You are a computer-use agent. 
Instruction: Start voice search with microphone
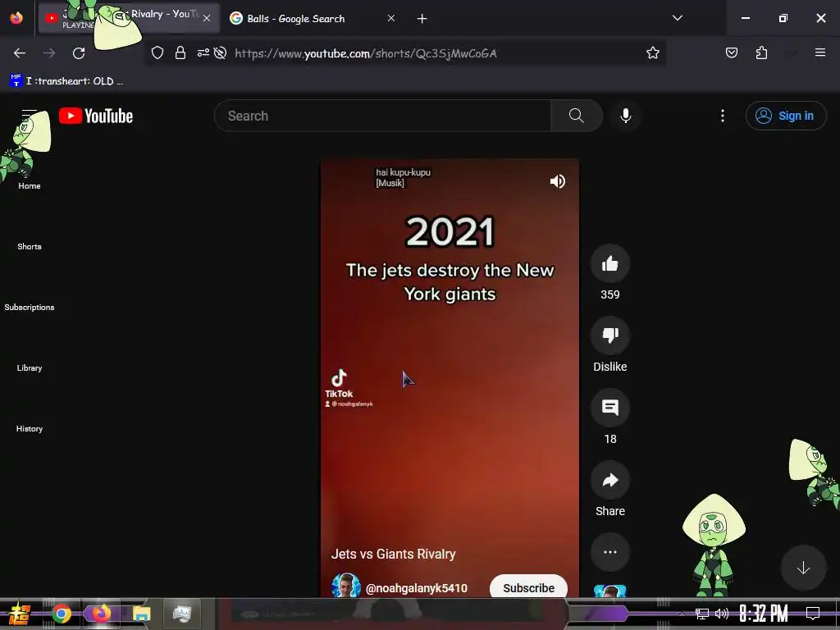(625, 116)
